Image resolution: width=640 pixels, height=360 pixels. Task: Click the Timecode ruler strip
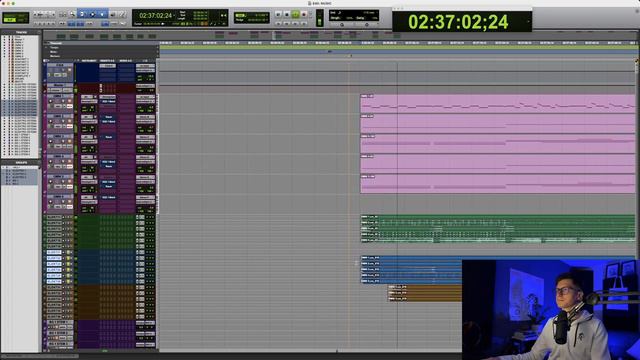click(398, 43)
